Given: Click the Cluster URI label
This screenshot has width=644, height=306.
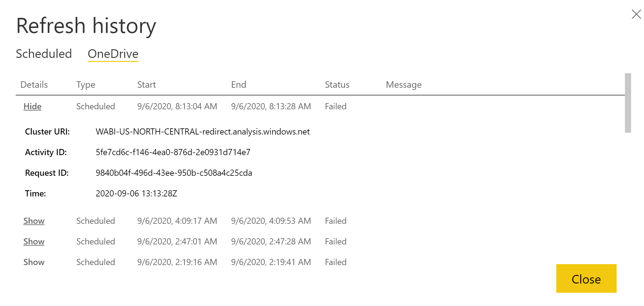Looking at the screenshot, I should pyautogui.click(x=47, y=132).
